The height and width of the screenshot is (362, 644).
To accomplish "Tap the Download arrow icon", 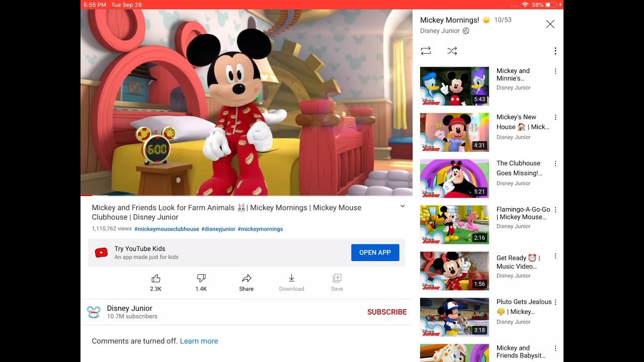I will point(291,279).
